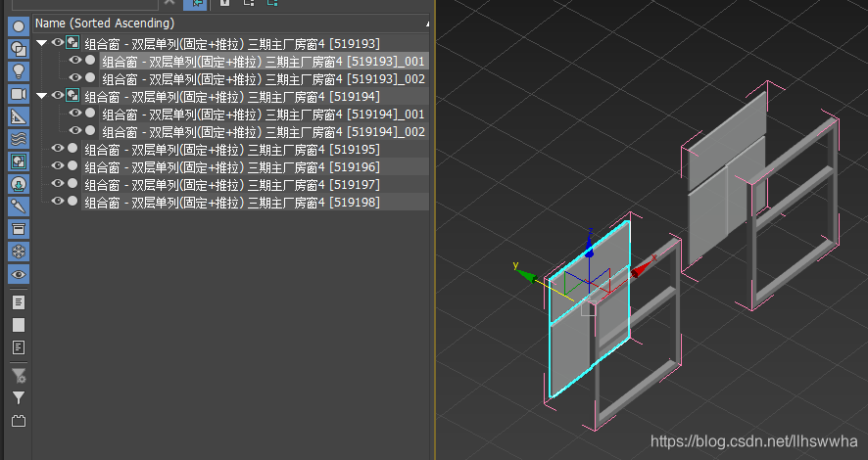Image resolution: width=868 pixels, height=460 pixels.
Task: Sort by the Name (Sorted Ascending) column header
Action: tap(231, 23)
